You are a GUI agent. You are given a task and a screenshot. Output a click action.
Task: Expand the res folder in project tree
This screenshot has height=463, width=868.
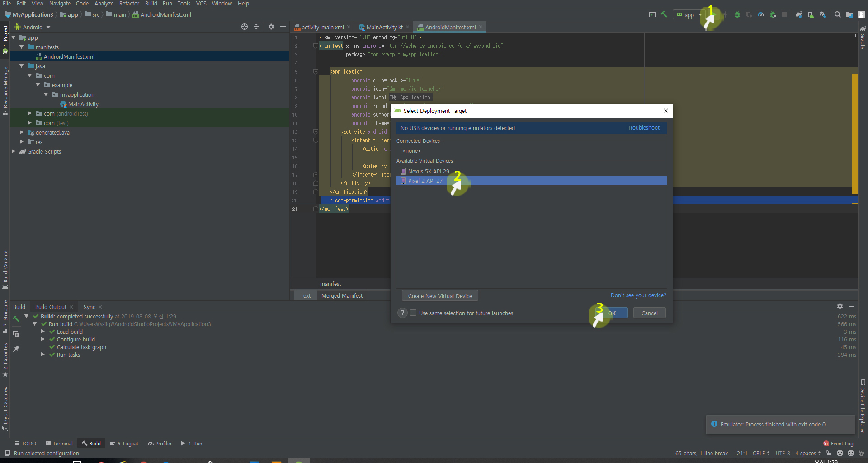coord(22,142)
